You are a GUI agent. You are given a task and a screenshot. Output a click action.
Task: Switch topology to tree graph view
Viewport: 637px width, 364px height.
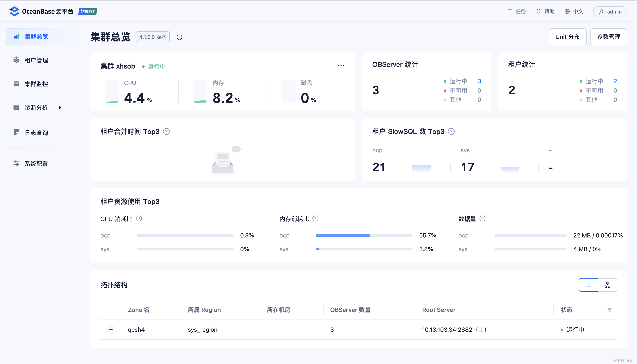607,285
